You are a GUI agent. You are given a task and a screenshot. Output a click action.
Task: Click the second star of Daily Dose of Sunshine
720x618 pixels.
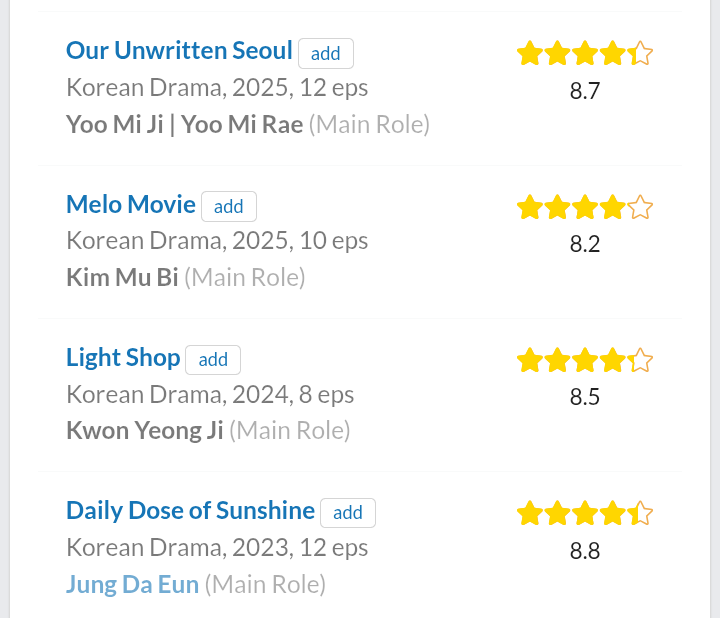(x=557, y=513)
